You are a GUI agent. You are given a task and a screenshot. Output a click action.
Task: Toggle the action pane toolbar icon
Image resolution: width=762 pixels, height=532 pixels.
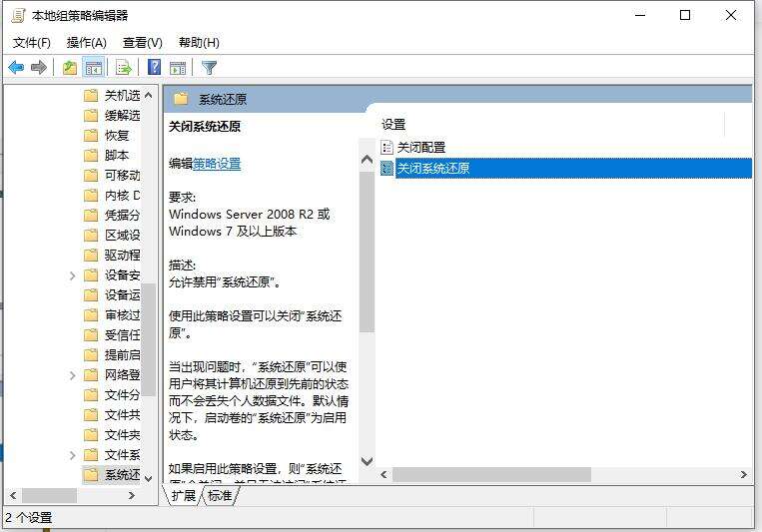click(x=178, y=68)
